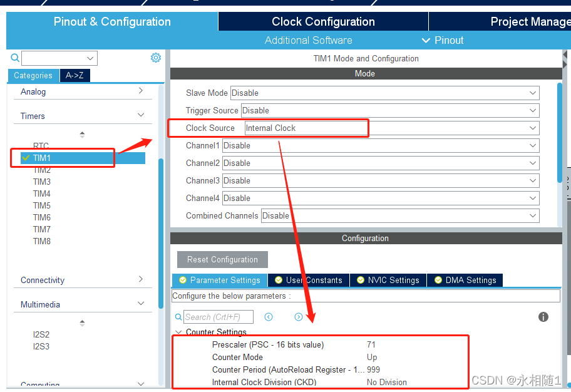Select I2S2 in the Multimedia list

point(41,334)
